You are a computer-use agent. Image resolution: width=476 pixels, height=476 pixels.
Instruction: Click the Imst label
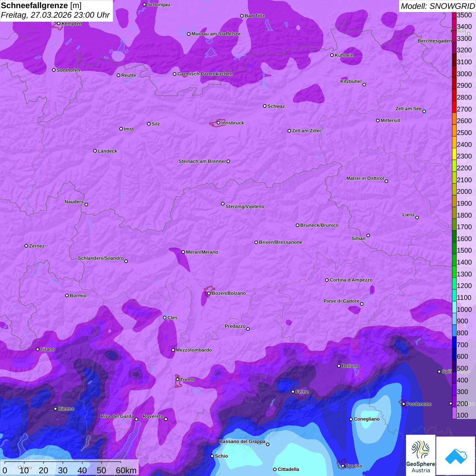pos(129,129)
